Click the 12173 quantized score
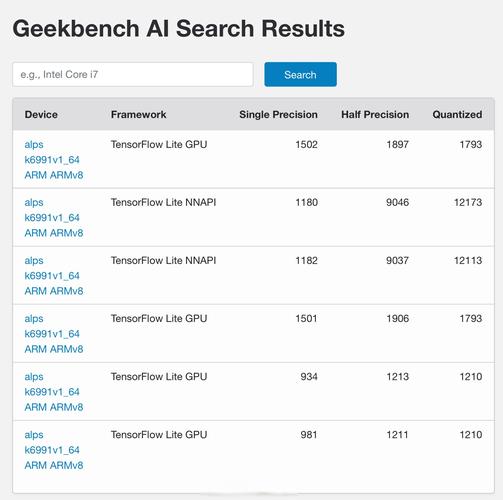This screenshot has height=500, width=503. coord(468,202)
